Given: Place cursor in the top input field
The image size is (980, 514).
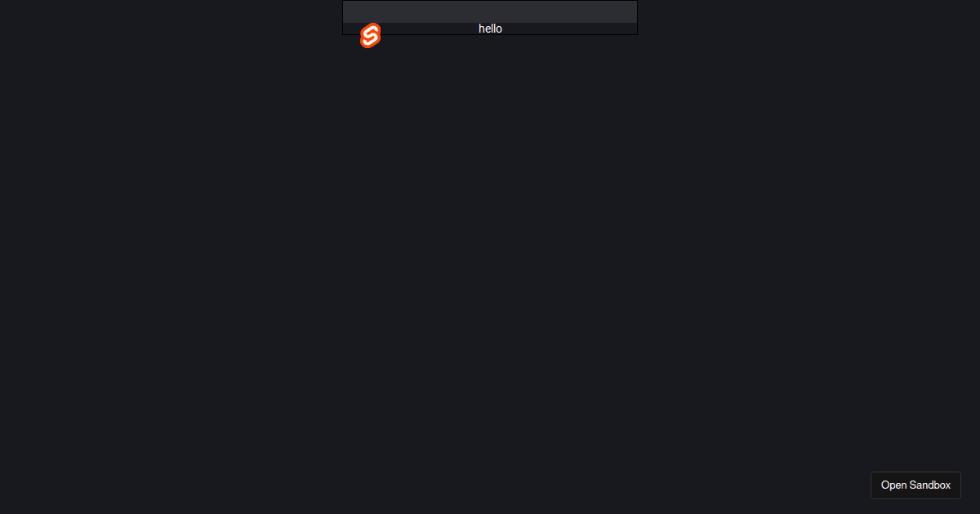Looking at the screenshot, I should (x=490, y=11).
